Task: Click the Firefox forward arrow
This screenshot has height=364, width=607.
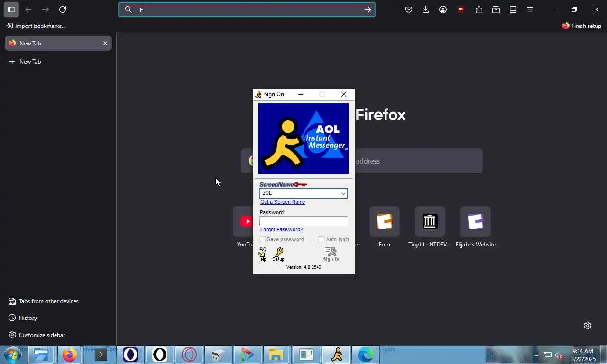Action: tap(46, 9)
